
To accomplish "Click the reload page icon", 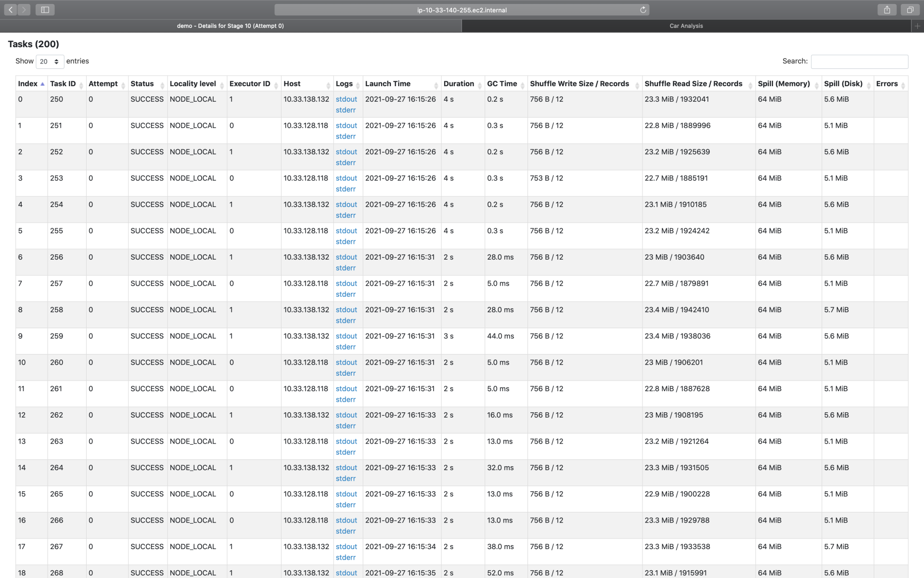I will [643, 10].
